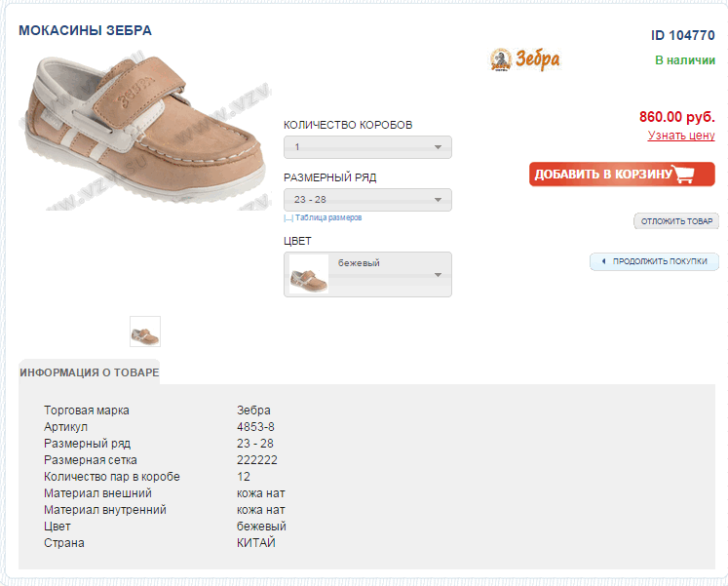Click the ПРОДОЛЖИТЬ ПОКУПКИ button text
The image size is (728, 586).
[x=659, y=261]
